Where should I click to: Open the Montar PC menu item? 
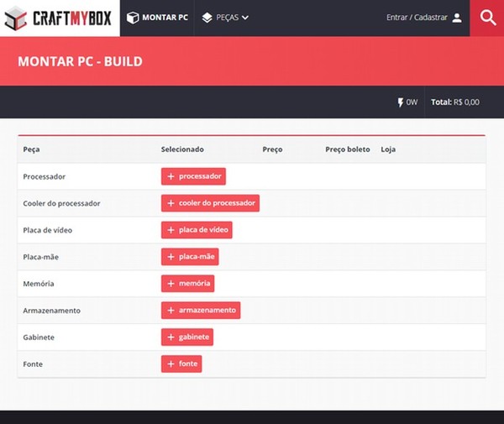157,18
